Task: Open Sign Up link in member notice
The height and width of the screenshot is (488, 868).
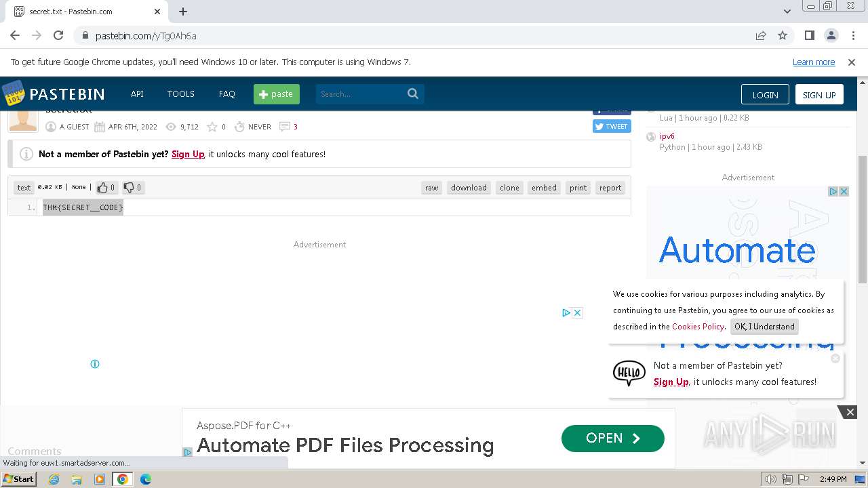Action: click(x=188, y=154)
